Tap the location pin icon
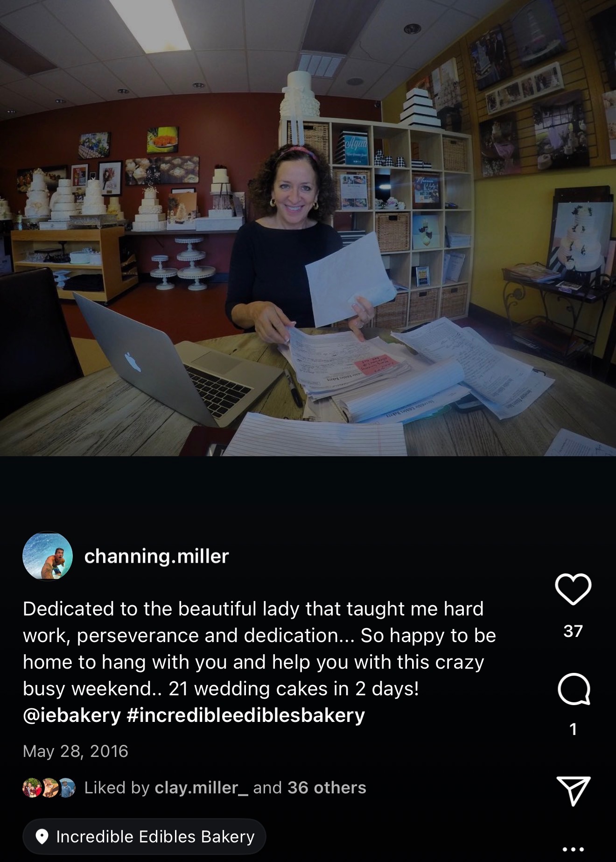Screen dimensions: 616x862 (42, 837)
